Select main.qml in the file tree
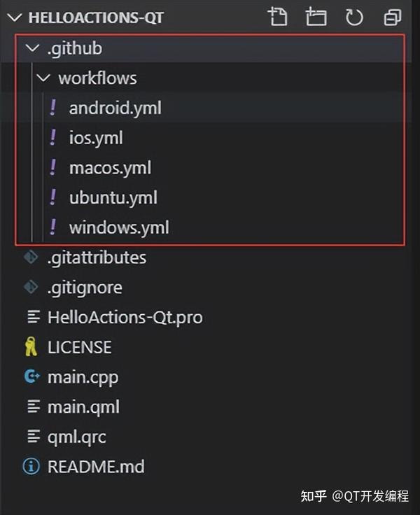420x515 pixels. pyautogui.click(x=83, y=407)
